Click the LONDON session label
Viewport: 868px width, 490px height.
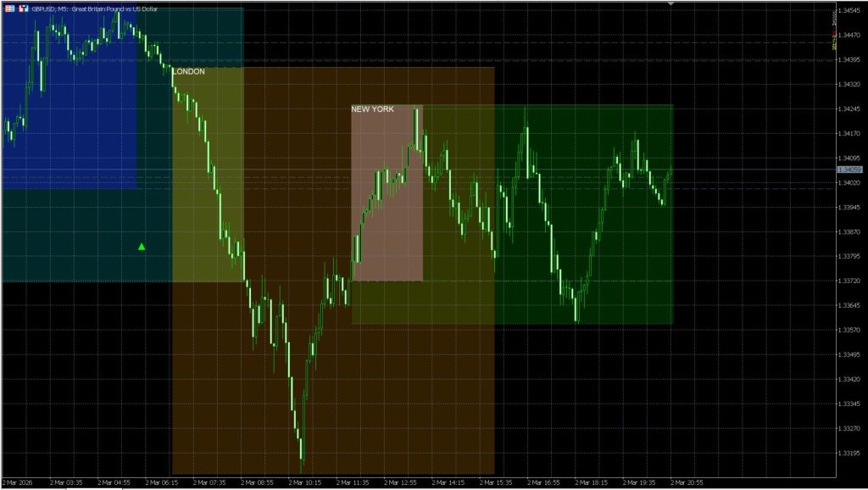click(187, 72)
